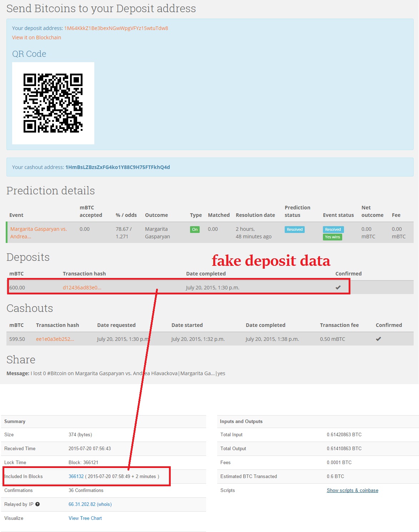Open IP address 66.31.202.82 link
Image resolution: width=419 pixels, height=532 pixels.
[x=90, y=504]
